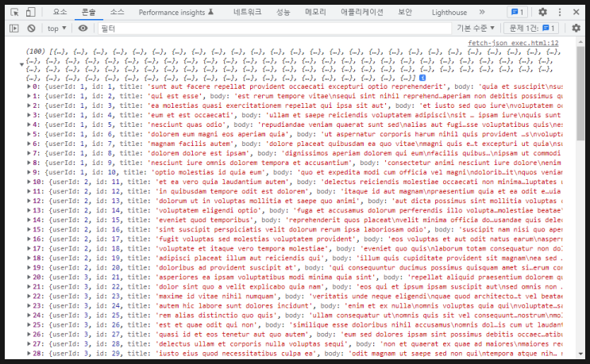590x364 pixels.
Task: Select title text 'quasi id et eos tenetur aut quo autem'
Action: (232, 335)
